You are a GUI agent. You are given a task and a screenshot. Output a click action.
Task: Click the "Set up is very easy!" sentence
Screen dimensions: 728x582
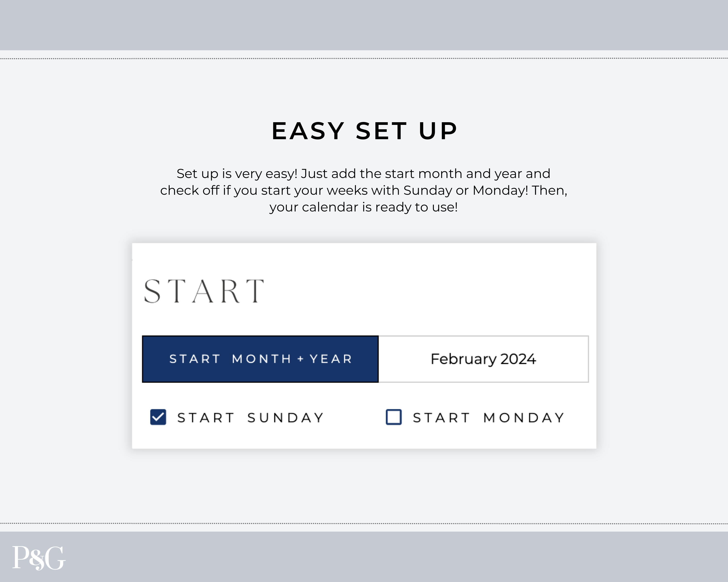click(237, 174)
